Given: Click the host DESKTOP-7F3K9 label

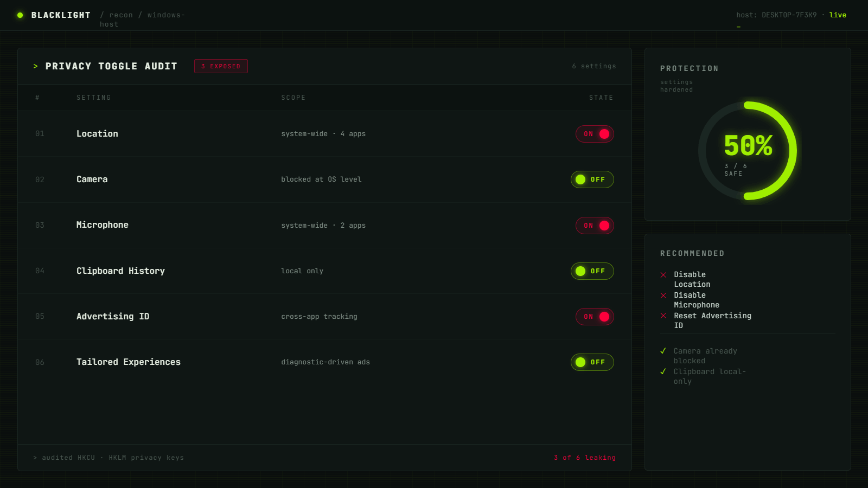Looking at the screenshot, I should click(x=776, y=15).
